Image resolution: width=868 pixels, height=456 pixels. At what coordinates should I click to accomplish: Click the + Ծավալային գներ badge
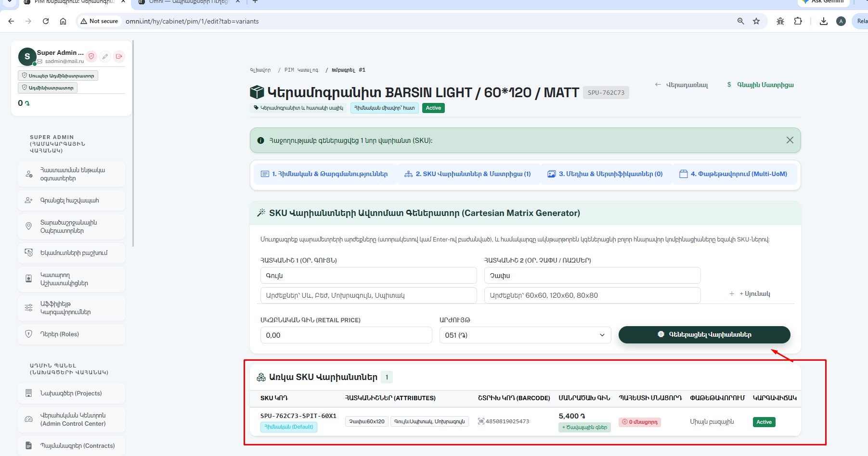coord(584,427)
